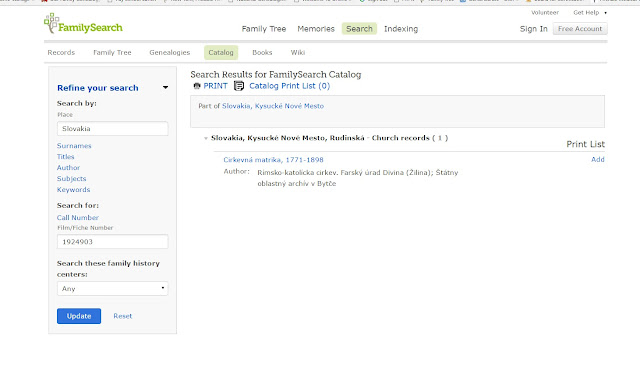Switch to the Genealogies tab

coord(169,53)
